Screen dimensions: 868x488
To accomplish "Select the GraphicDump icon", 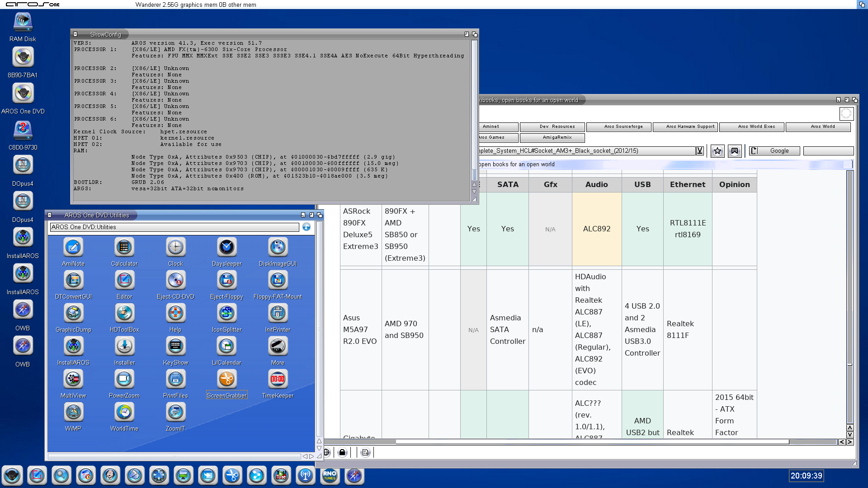I will point(73,313).
